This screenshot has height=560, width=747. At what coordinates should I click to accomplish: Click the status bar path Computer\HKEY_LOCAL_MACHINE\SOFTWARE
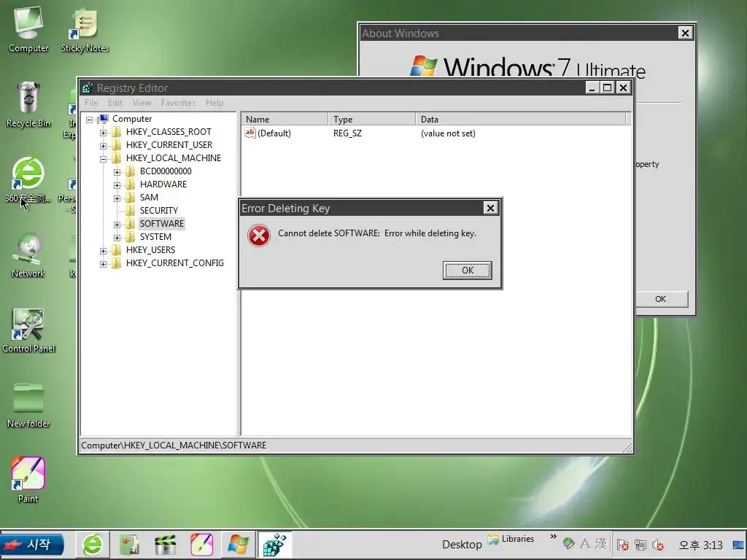pos(174,446)
